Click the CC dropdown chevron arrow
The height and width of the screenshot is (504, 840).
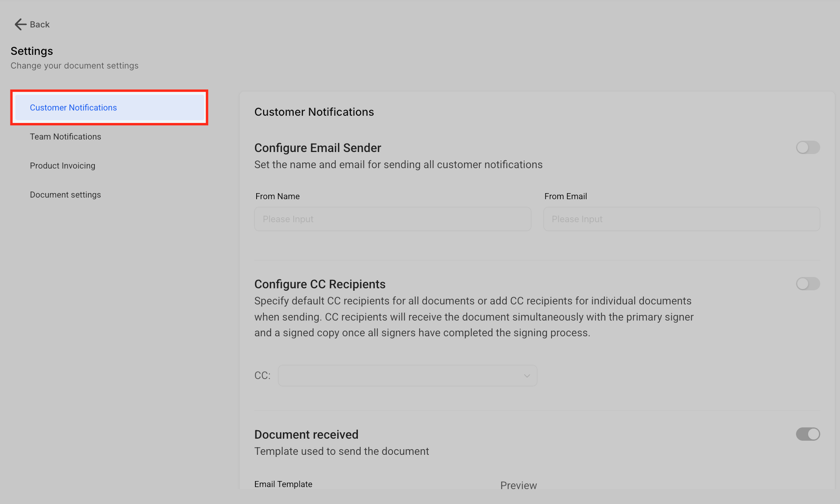coord(527,376)
